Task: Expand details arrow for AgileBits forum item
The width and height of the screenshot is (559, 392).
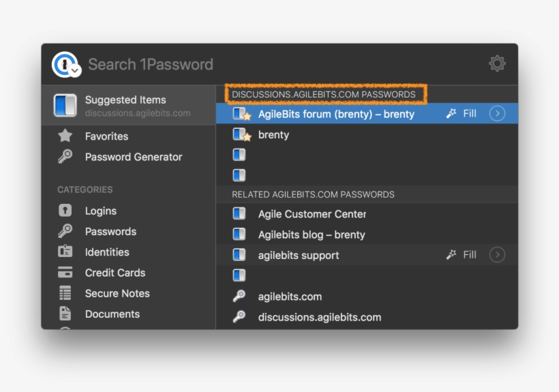Action: tap(498, 114)
